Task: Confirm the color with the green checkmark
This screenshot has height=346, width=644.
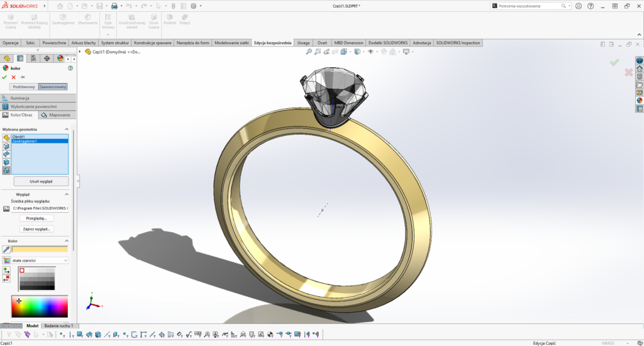Action: [4, 77]
